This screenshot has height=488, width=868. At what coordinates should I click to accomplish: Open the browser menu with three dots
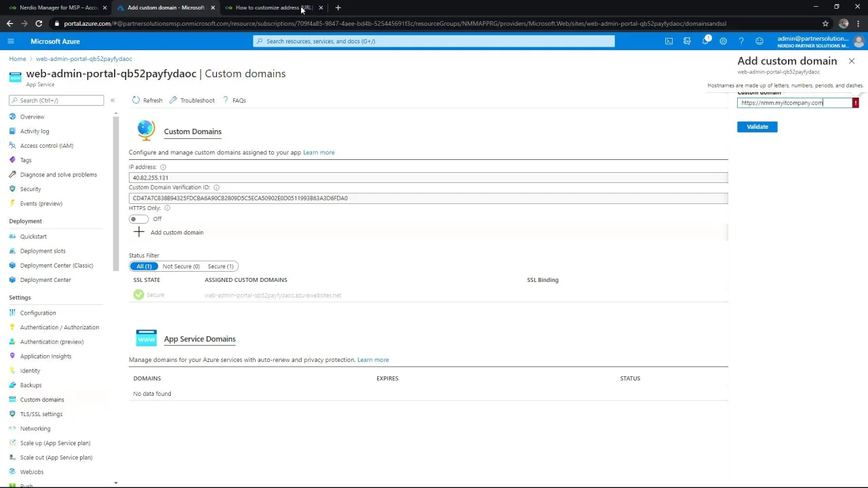(859, 24)
